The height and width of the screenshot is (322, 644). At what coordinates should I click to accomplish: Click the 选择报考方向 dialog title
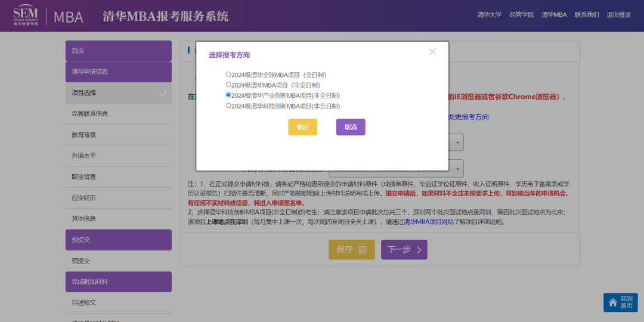click(230, 55)
